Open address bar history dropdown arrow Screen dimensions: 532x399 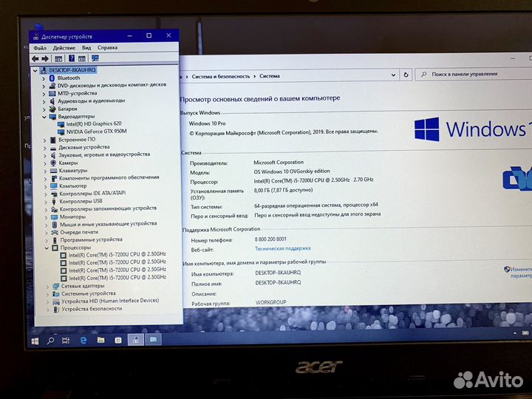click(x=393, y=75)
